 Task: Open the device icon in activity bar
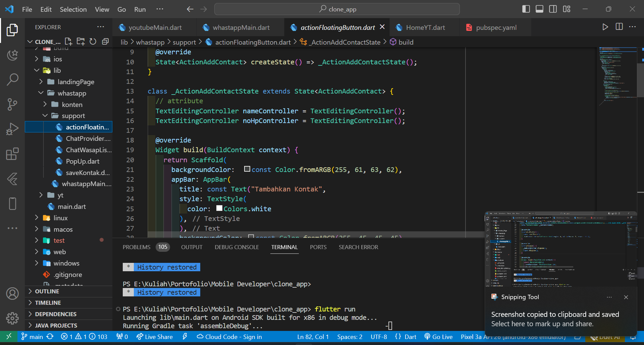[x=12, y=204]
